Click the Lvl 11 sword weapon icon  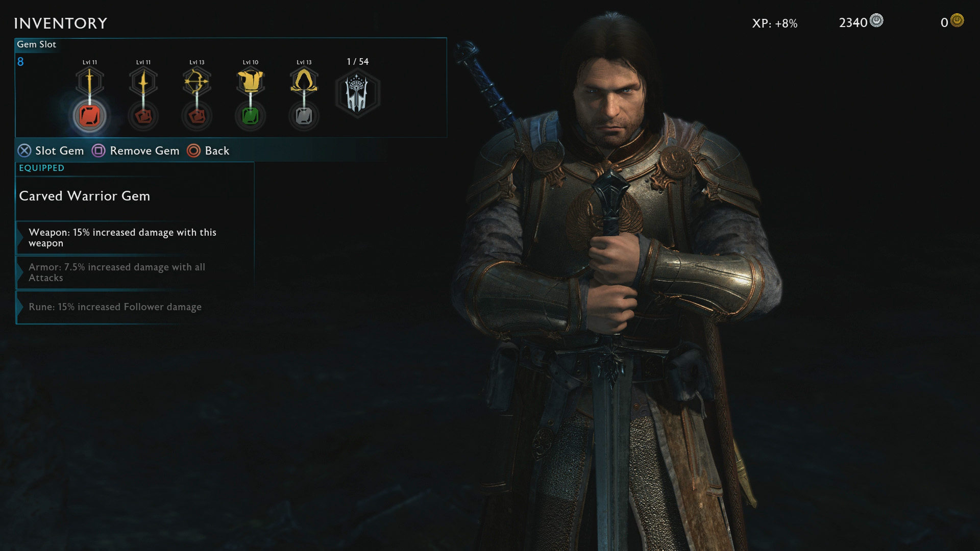(x=90, y=82)
